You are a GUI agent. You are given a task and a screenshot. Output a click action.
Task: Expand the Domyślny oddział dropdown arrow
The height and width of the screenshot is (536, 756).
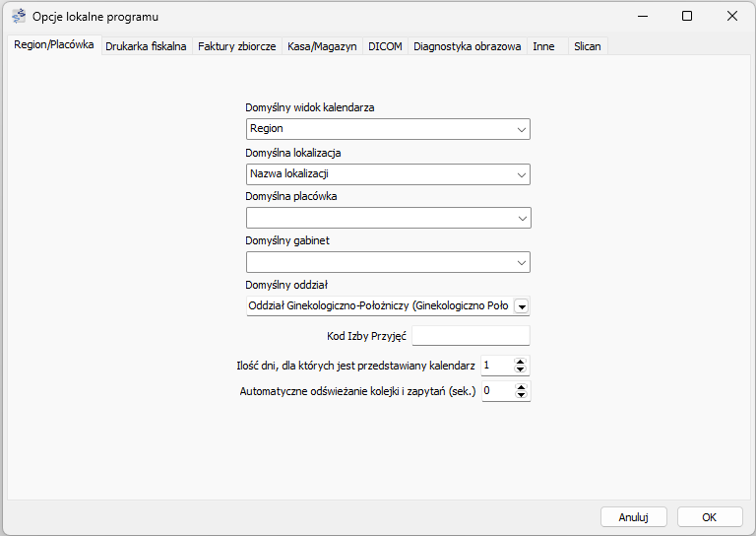tap(521, 306)
